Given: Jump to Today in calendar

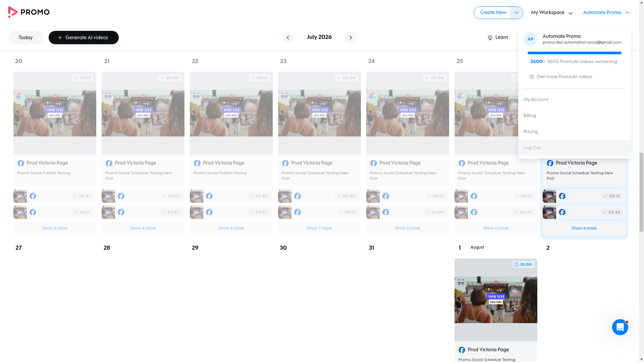Looking at the screenshot, I should [25, 38].
